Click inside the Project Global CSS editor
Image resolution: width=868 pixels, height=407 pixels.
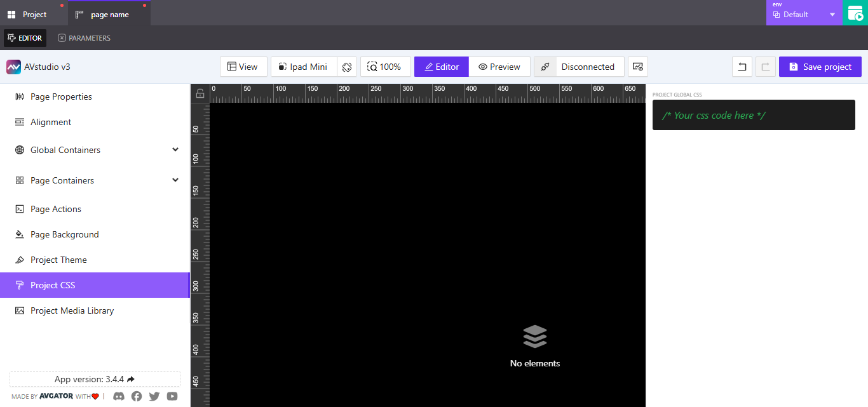pyautogui.click(x=753, y=115)
